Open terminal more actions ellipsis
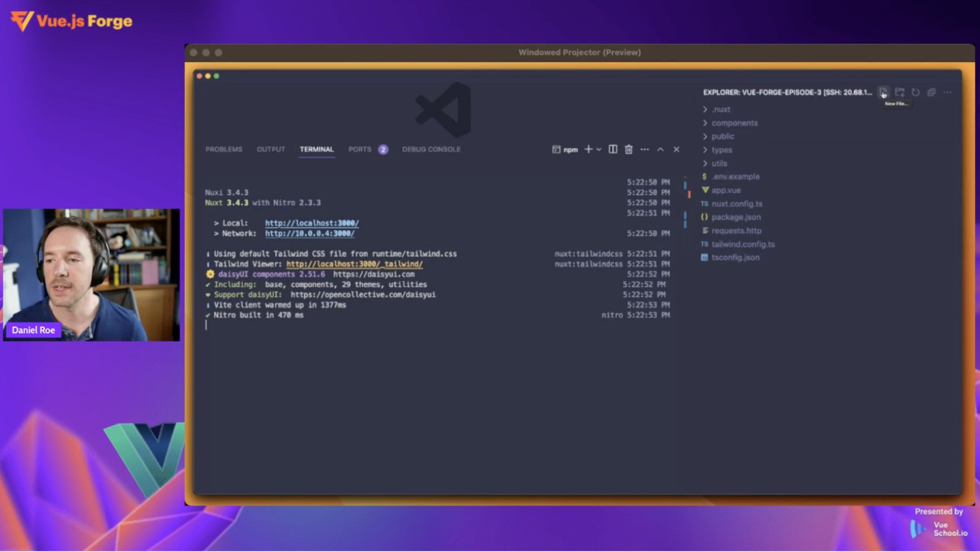 coord(645,149)
